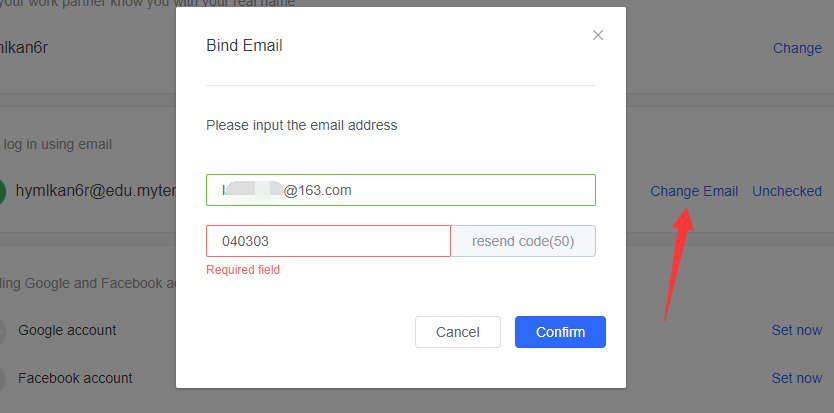Screen dimensions: 834x413
Task: Click the Bind Email dialog title
Action: tap(244, 45)
